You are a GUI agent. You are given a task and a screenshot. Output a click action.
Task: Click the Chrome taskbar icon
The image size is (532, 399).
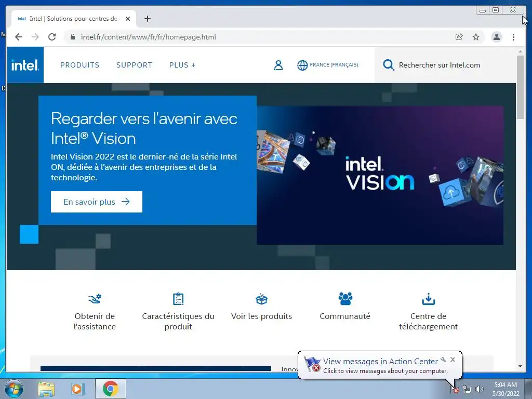pos(111,389)
